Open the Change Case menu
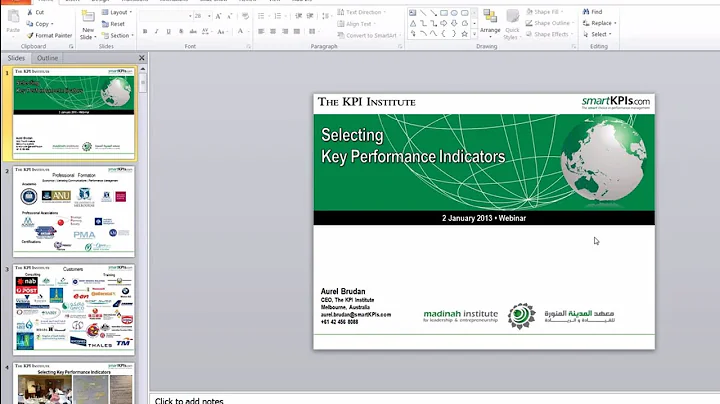The width and height of the screenshot is (720, 404). (x=221, y=31)
